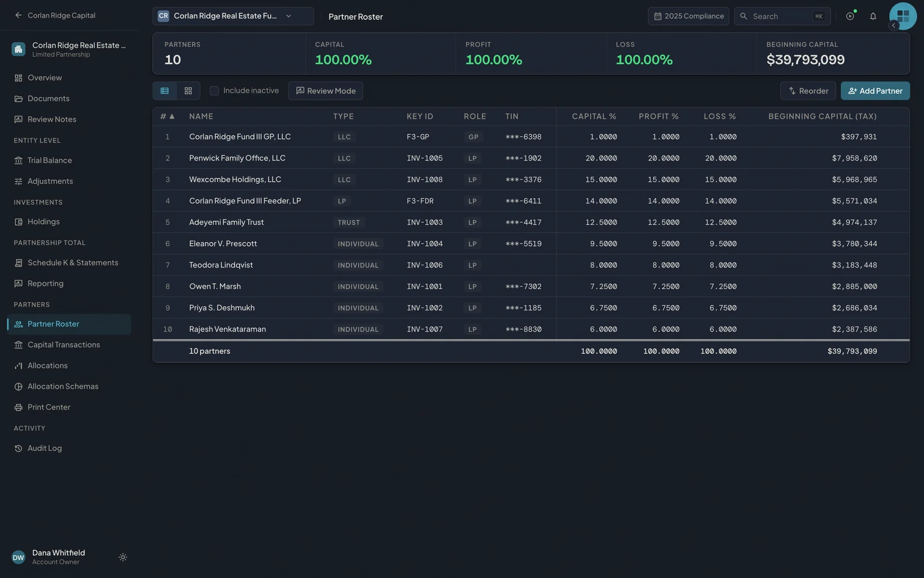Open Audit Log page
This screenshot has width=924, height=578.
(x=69, y=448)
